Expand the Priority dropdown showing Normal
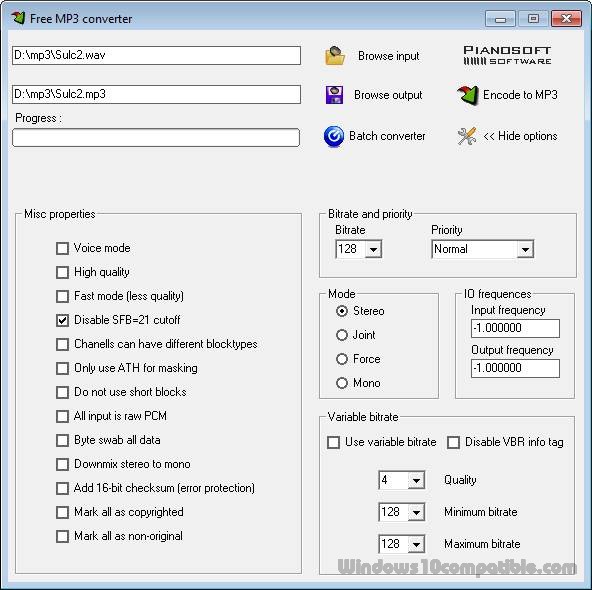The image size is (592, 590). click(525, 250)
